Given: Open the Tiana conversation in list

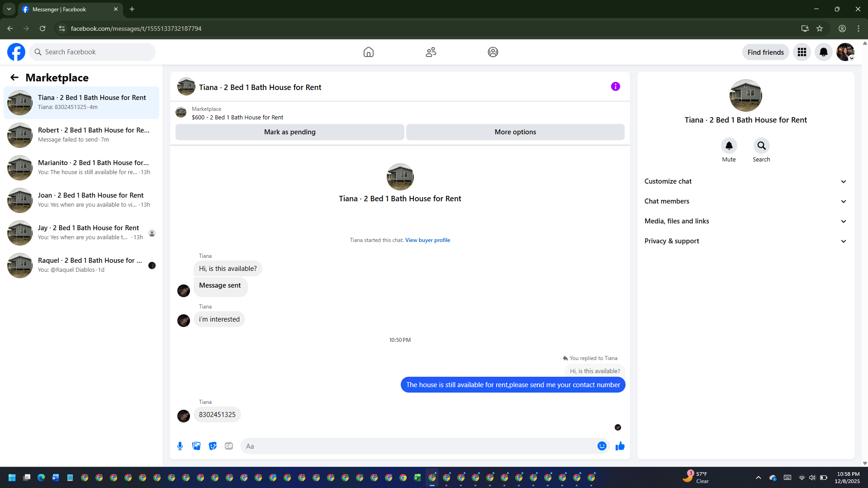Looking at the screenshot, I should click(81, 103).
